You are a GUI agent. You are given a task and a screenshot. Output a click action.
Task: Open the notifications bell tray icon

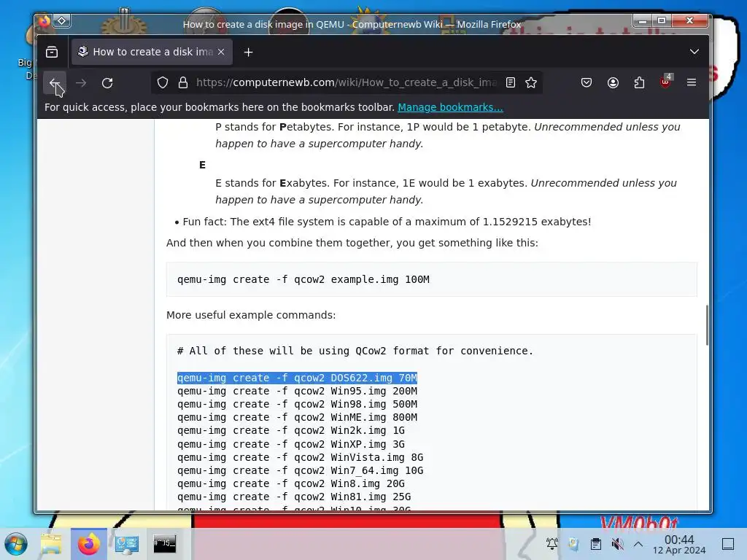551,543
